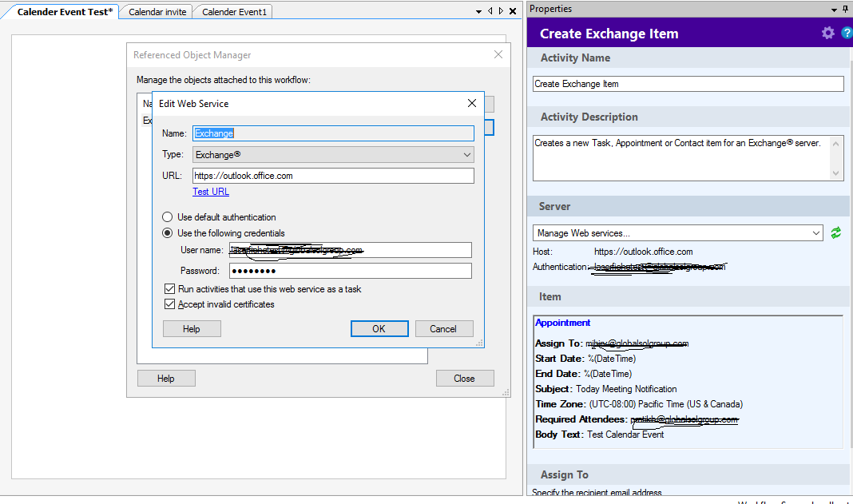Pin the Properties panel
The height and width of the screenshot is (504, 853).
tap(846, 9)
